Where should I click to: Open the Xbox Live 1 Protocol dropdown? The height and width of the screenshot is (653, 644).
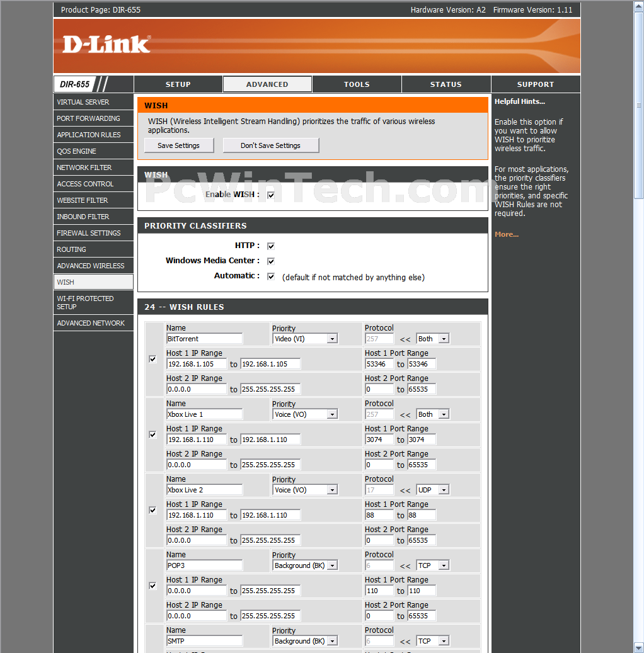tap(433, 414)
